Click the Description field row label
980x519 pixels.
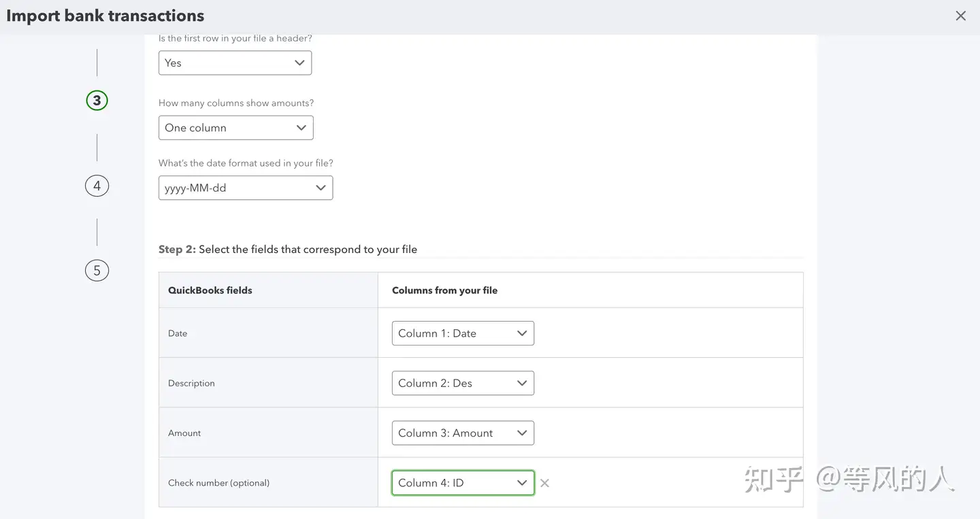point(191,384)
